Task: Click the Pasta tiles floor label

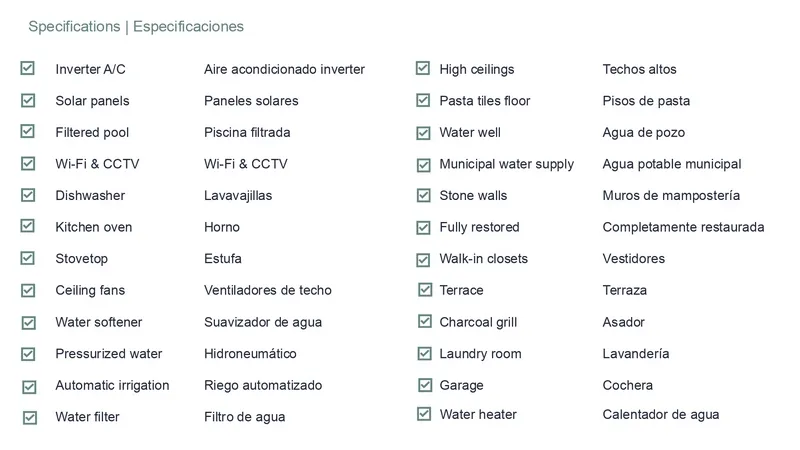Action: point(484,101)
